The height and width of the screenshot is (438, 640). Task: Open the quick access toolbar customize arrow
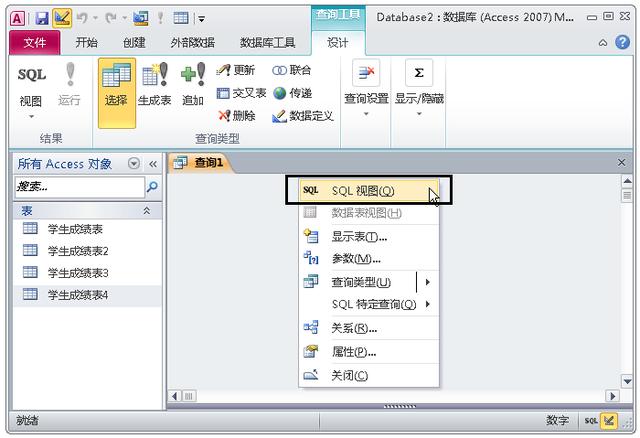pyautogui.click(x=201, y=18)
